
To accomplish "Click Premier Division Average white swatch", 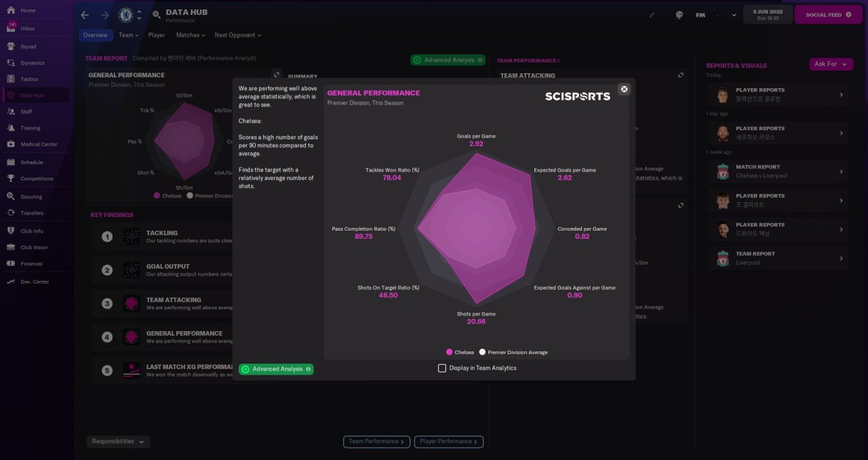I will [482, 352].
